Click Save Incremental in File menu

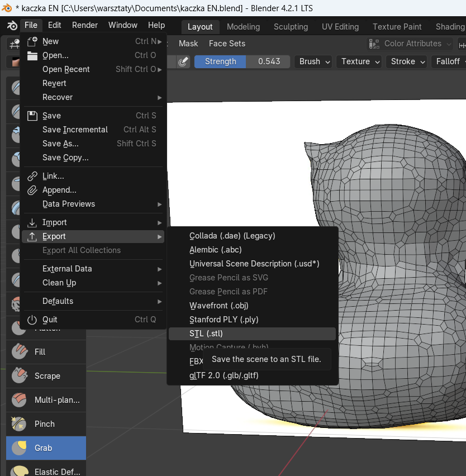[93, 130]
